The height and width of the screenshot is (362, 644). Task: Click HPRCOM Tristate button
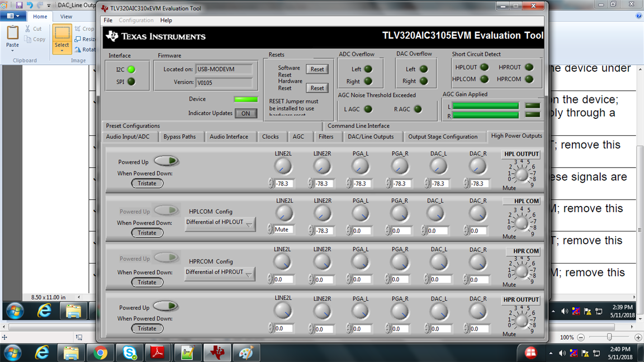point(147,282)
